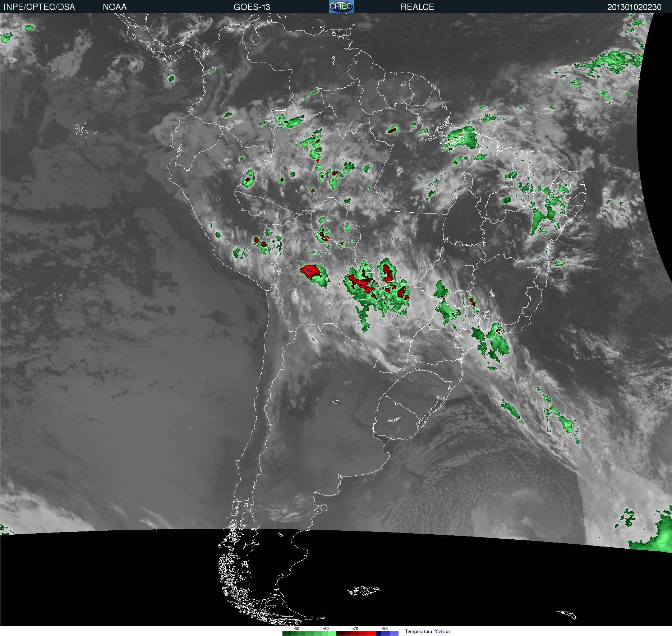
Task: Click the GOES-13 satellite label
Action: [252, 7]
